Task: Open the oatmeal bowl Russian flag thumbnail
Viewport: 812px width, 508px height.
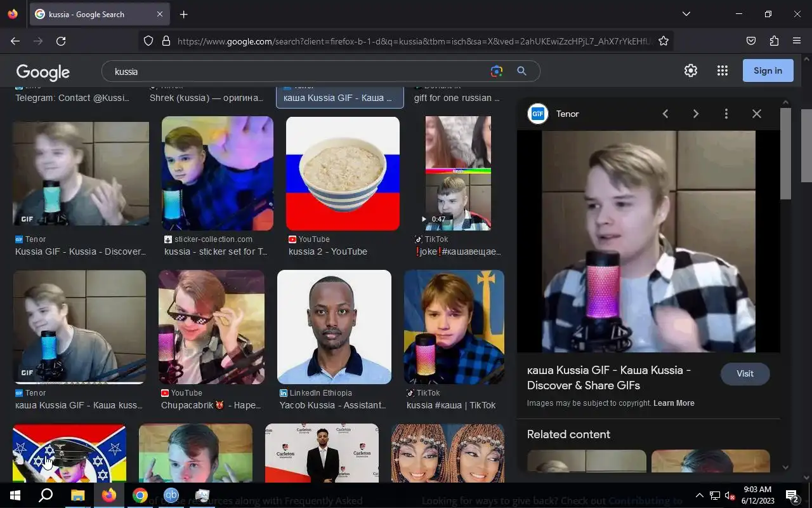Action: [343, 173]
